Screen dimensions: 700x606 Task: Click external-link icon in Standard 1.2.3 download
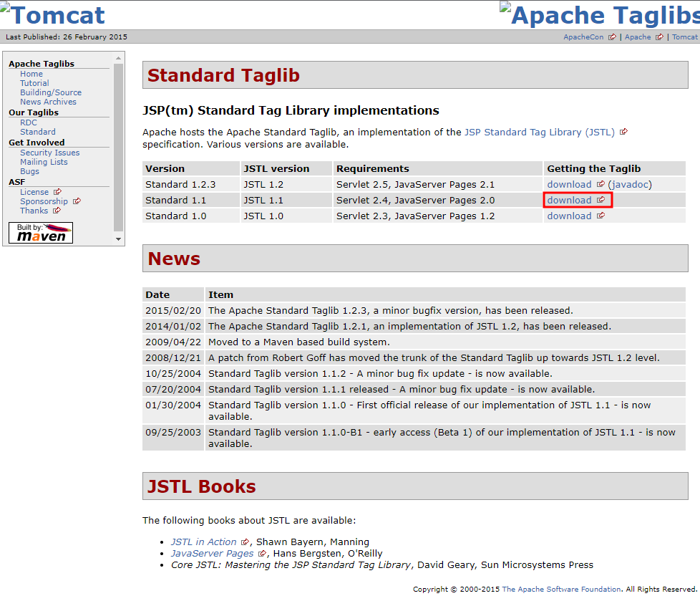[601, 184]
